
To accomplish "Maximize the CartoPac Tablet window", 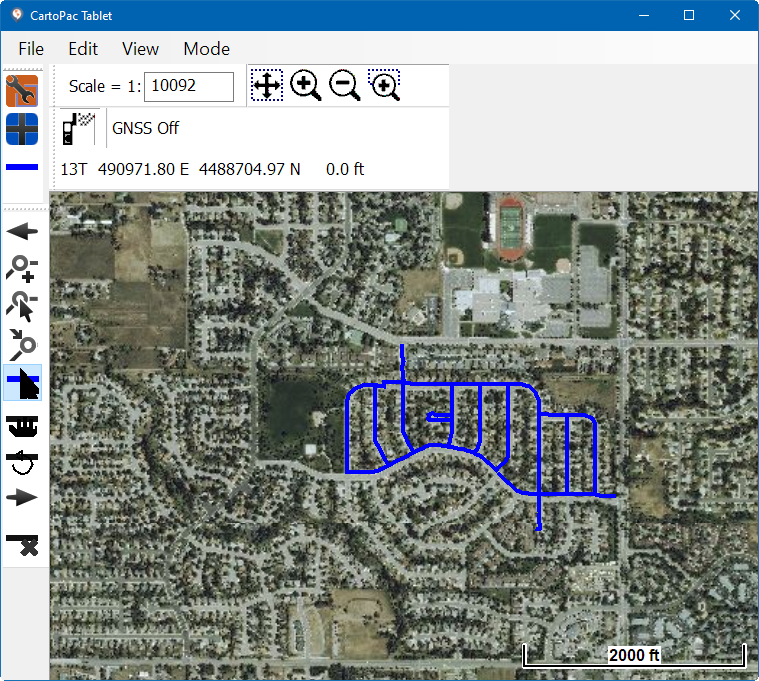I will pos(689,15).
